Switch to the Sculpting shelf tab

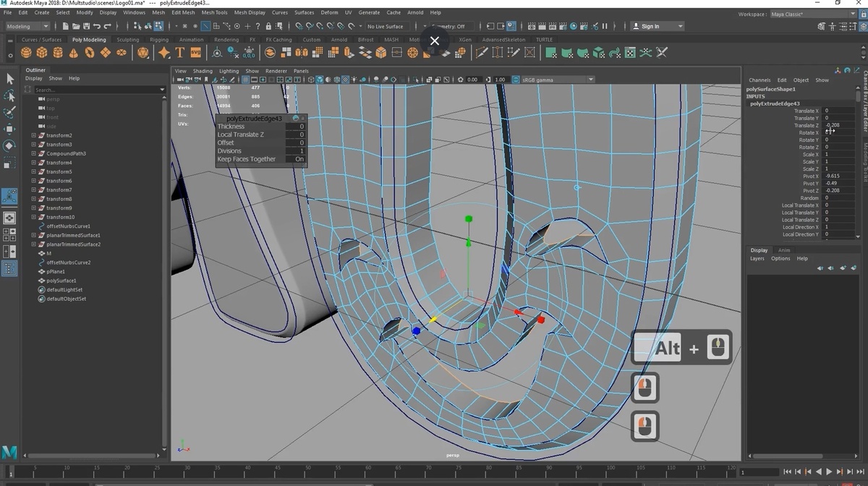coord(127,39)
